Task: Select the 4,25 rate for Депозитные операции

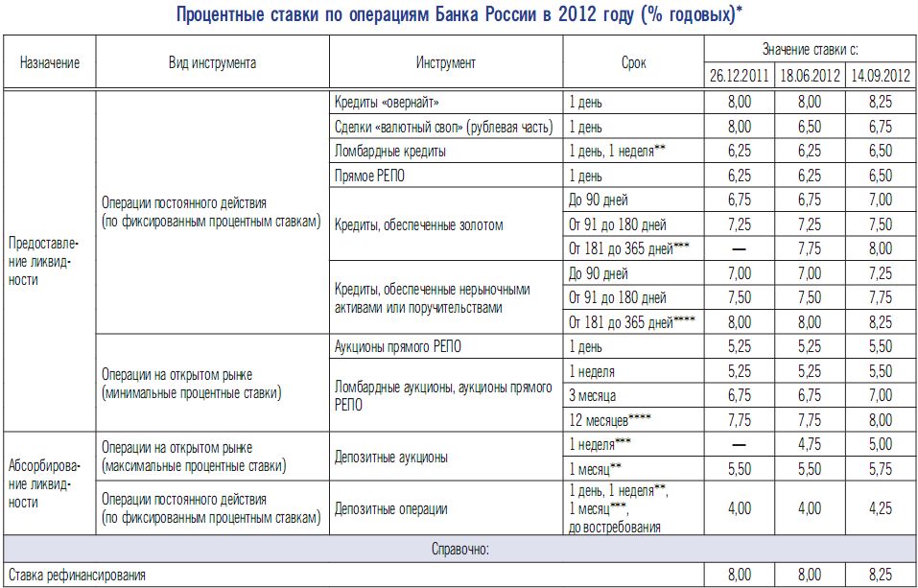Action: [x=881, y=508]
